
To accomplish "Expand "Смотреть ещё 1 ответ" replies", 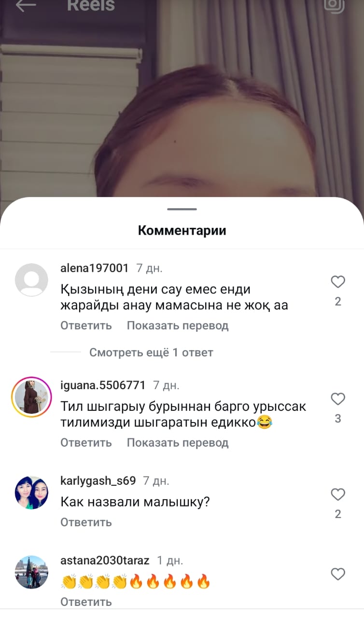I will click(151, 352).
